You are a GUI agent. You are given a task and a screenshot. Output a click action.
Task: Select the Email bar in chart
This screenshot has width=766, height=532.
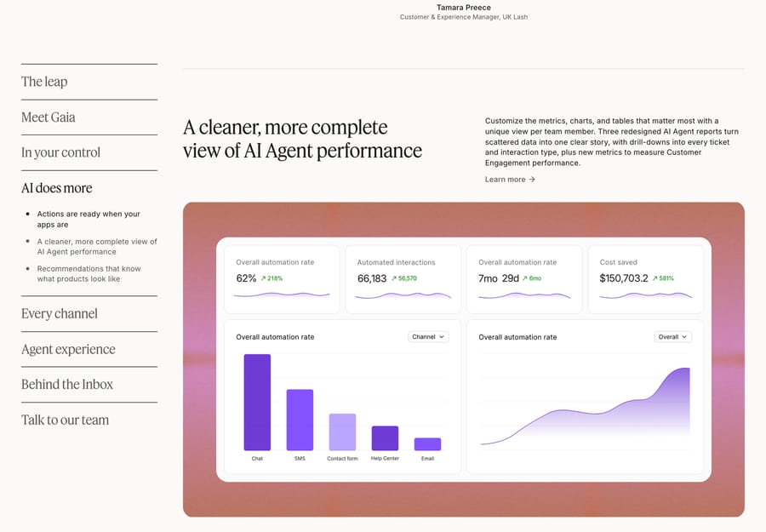[x=427, y=444]
